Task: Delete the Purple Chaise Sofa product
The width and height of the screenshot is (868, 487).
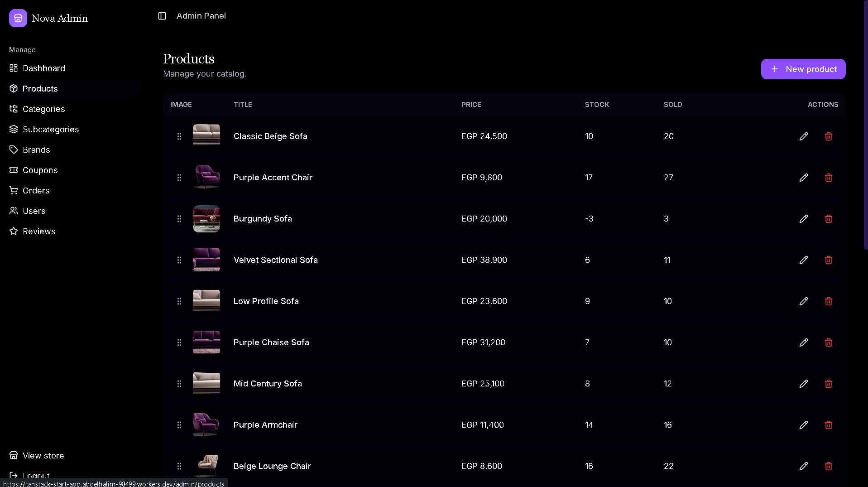Action: (x=829, y=342)
